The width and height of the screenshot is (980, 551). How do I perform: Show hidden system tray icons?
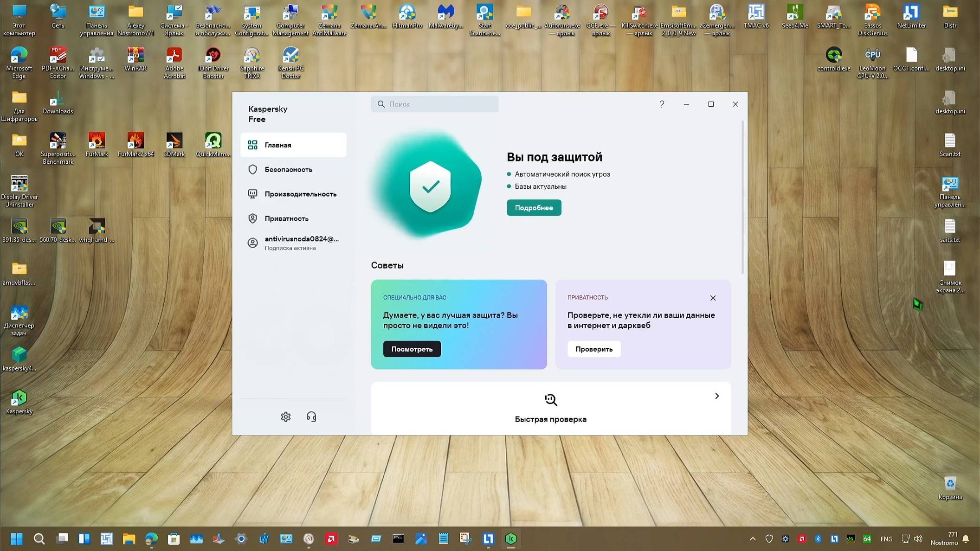tap(753, 538)
